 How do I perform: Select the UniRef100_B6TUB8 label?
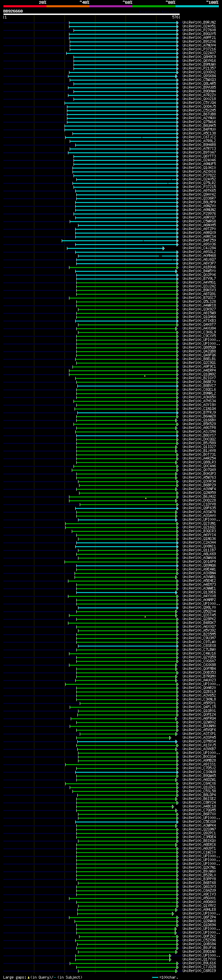(x=199, y=114)
